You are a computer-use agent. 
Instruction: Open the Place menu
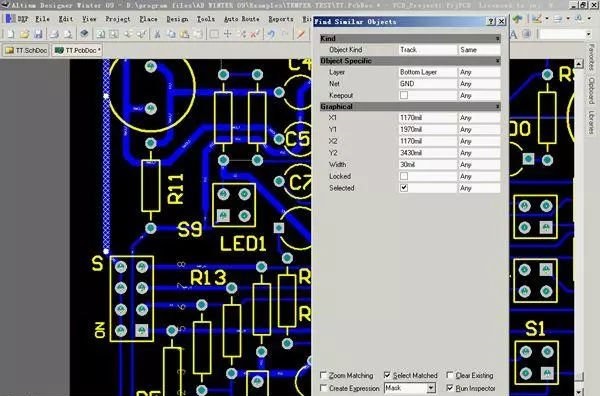coord(148,19)
